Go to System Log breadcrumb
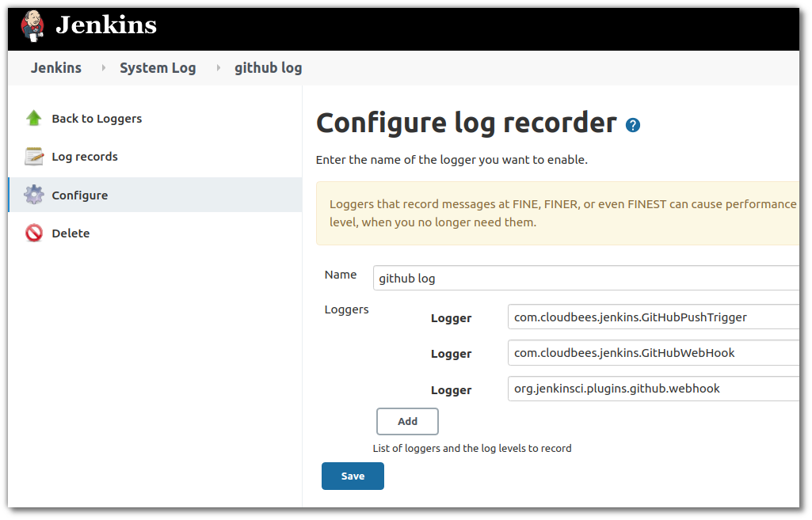 (x=158, y=68)
